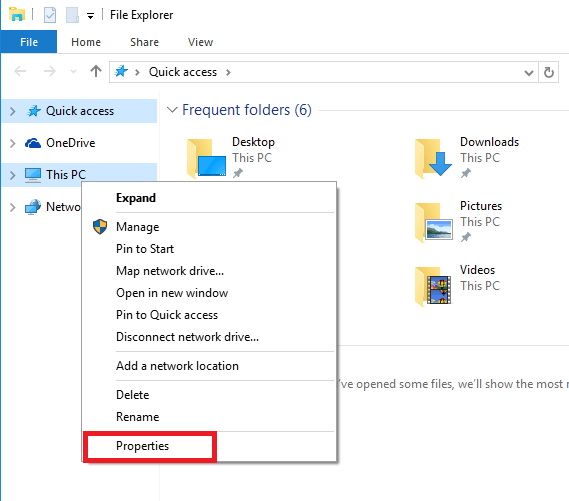Go back with the Back arrow
Screen dimensions: 569x501
pyautogui.click(x=20, y=71)
